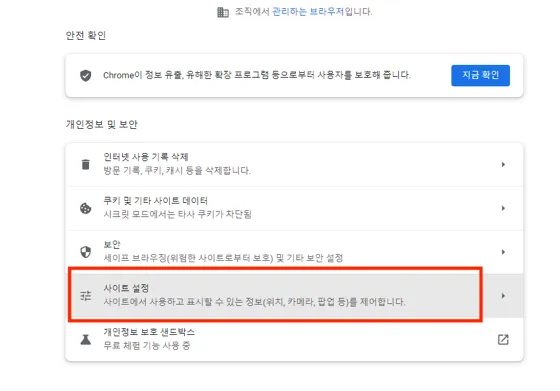Open the 관리하는 브라우저 link
Screen dimensions: 560x391
point(308,12)
